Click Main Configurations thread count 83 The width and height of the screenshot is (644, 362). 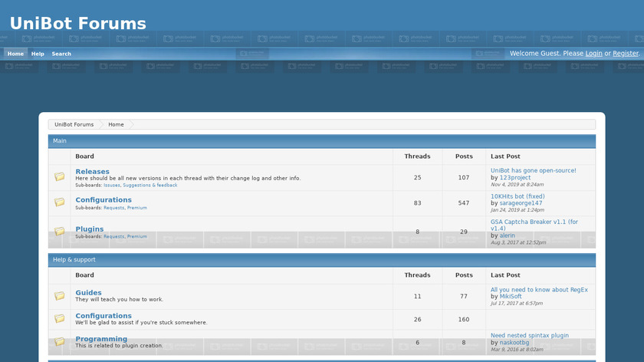pyautogui.click(x=417, y=203)
